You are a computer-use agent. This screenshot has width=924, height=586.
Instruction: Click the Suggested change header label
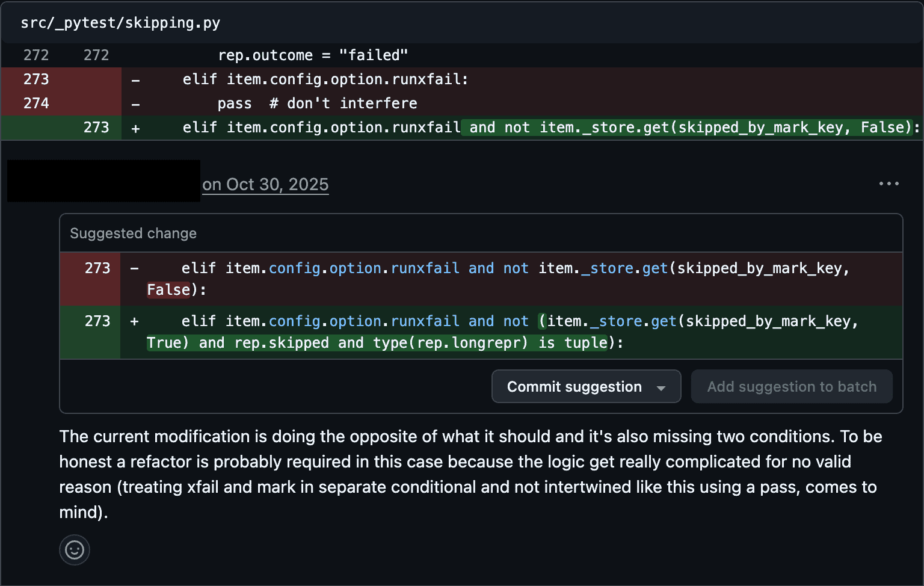pos(133,233)
